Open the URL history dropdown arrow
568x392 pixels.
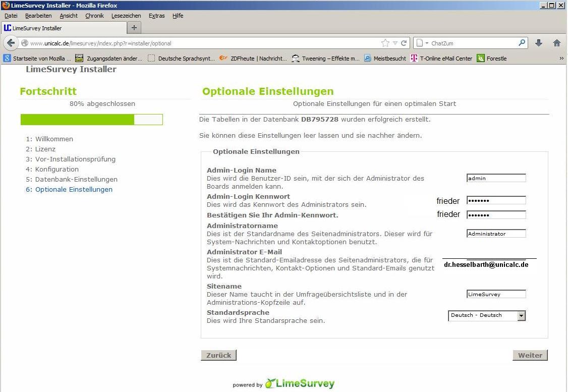pos(395,43)
